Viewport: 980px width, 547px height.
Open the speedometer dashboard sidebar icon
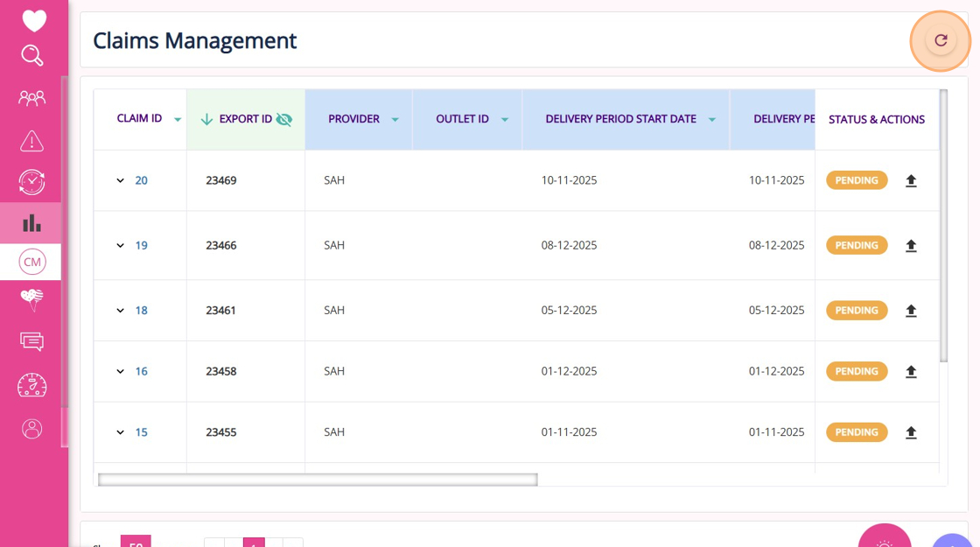(32, 385)
